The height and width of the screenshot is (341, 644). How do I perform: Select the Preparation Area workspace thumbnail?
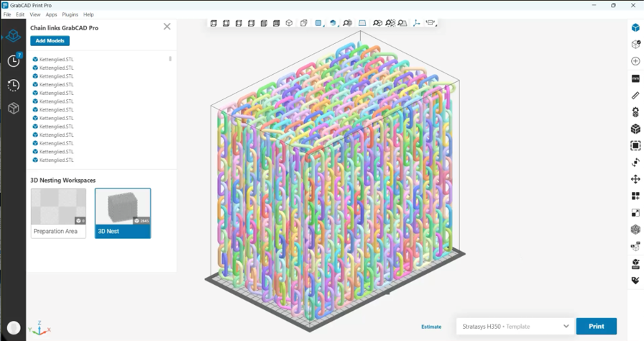(x=58, y=213)
